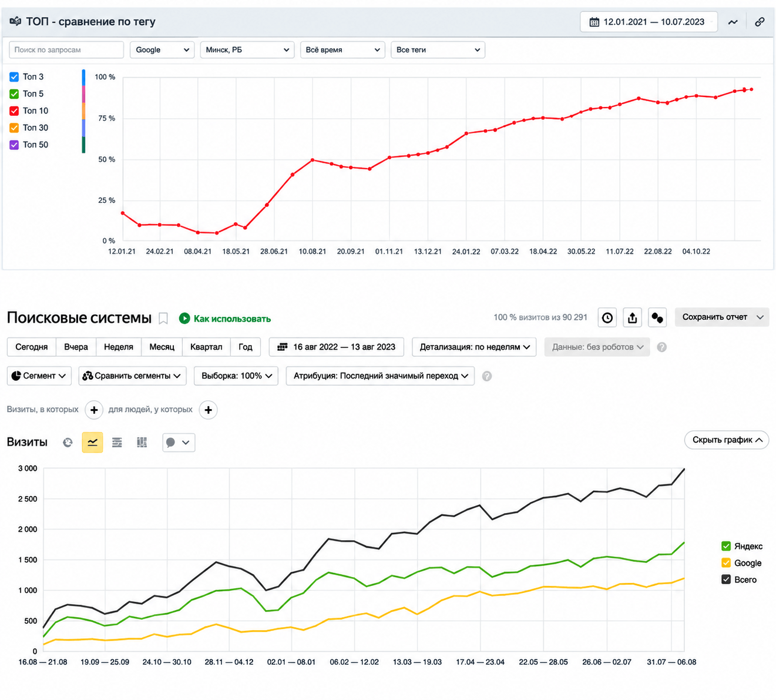Select the Месяц period tab
Screen dimensions: 776x700
pyautogui.click(x=162, y=347)
